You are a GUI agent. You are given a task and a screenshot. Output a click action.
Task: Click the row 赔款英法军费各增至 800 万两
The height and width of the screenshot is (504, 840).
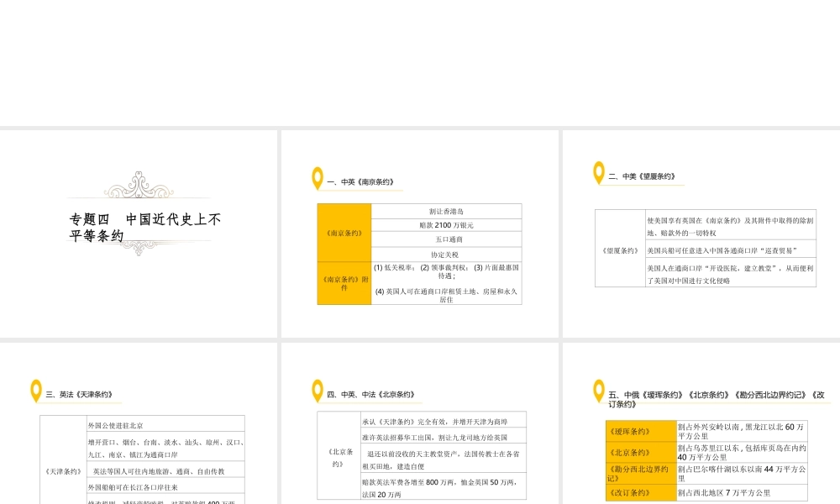[444, 488]
